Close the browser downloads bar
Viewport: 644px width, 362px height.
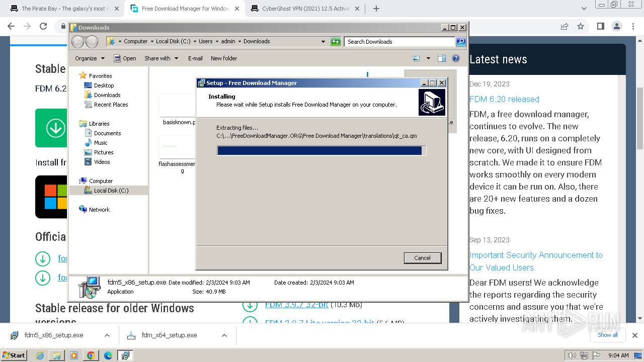[634, 335]
